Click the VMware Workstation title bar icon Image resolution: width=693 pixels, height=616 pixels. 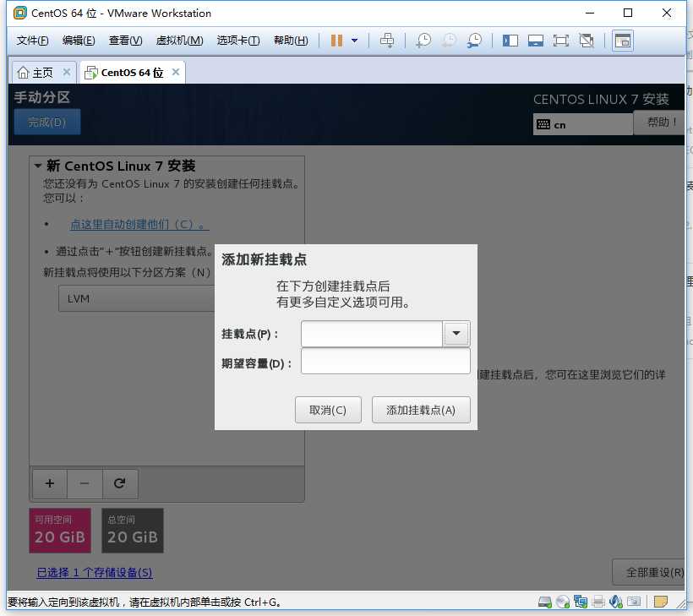pos(20,14)
